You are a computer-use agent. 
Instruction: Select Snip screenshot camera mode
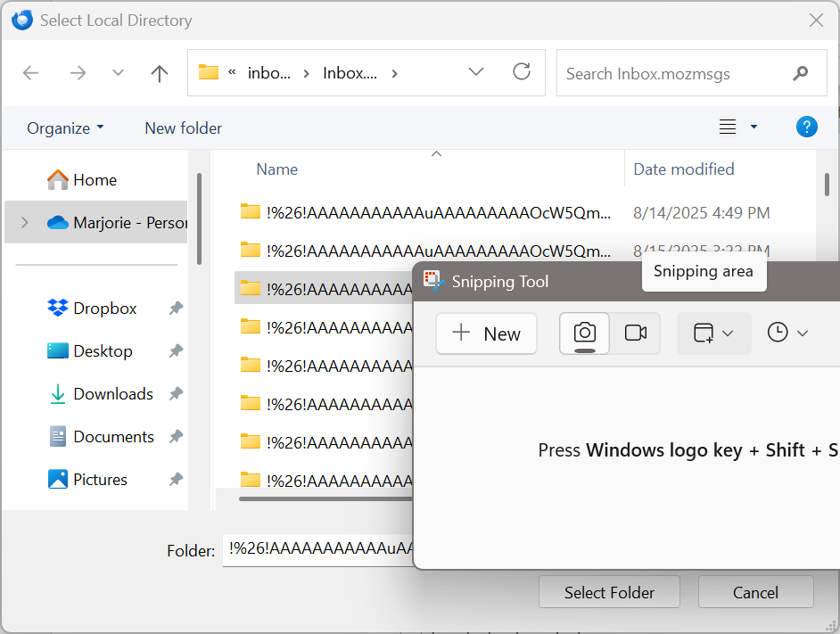coord(585,333)
